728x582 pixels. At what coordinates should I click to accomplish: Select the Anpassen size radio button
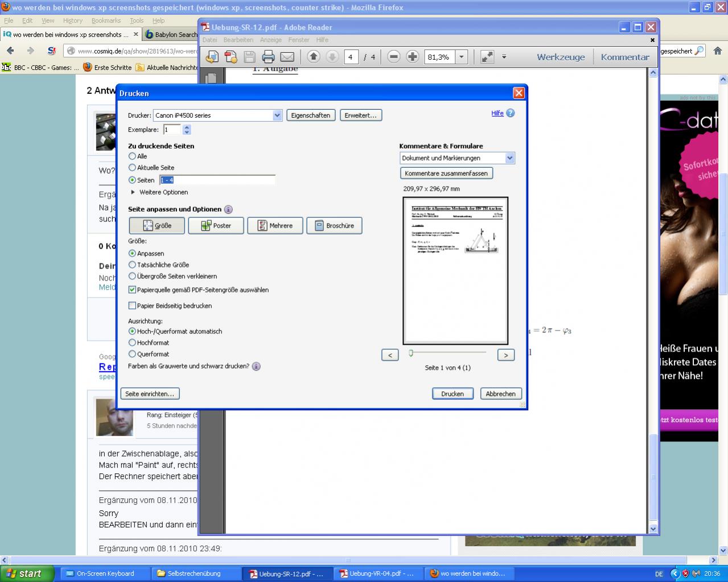click(x=133, y=253)
